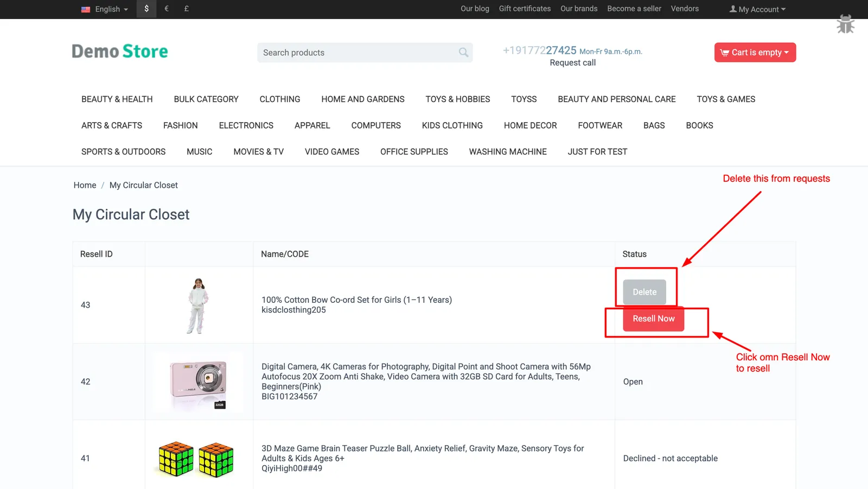This screenshot has width=868, height=489.
Task: Open the Cart is empty dropdown
Action: point(755,52)
